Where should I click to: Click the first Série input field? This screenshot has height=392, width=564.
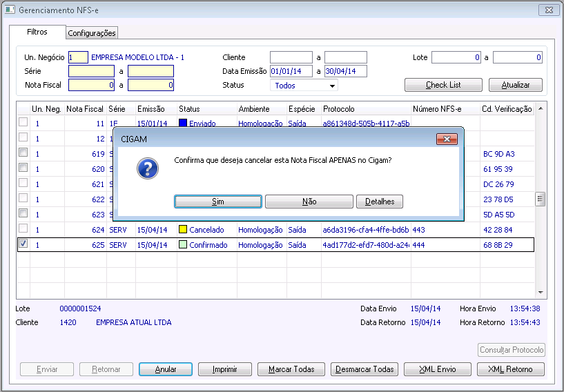click(x=91, y=71)
